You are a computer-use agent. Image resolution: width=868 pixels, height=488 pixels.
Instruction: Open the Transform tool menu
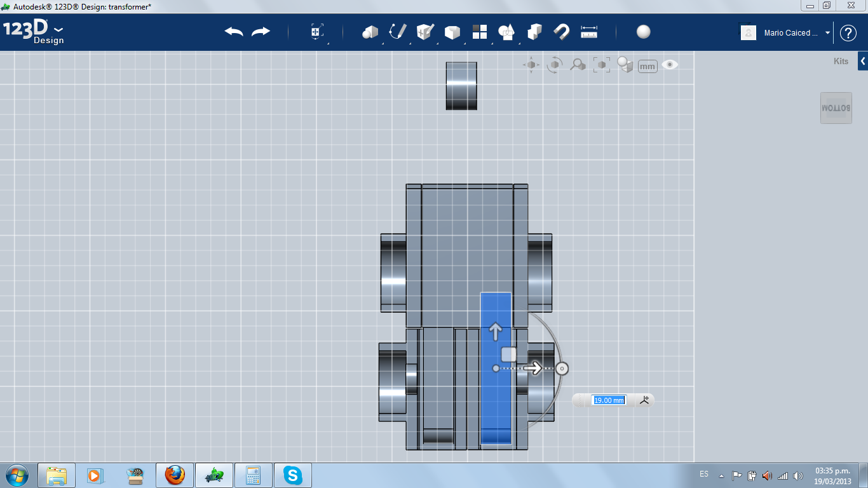click(x=317, y=32)
